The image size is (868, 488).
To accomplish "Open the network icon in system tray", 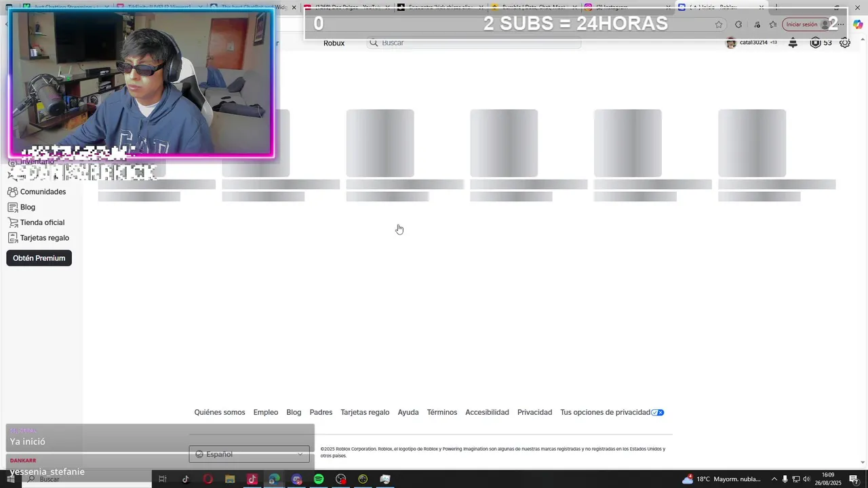I will (796, 479).
